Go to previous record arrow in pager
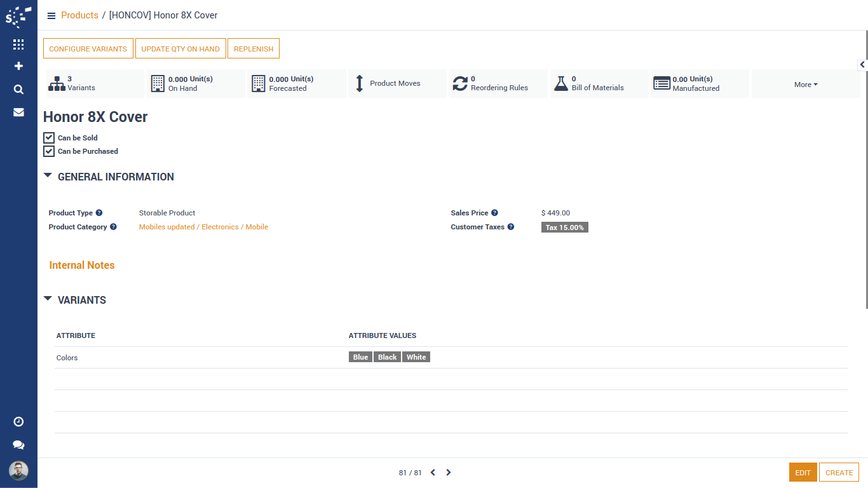 433,473
